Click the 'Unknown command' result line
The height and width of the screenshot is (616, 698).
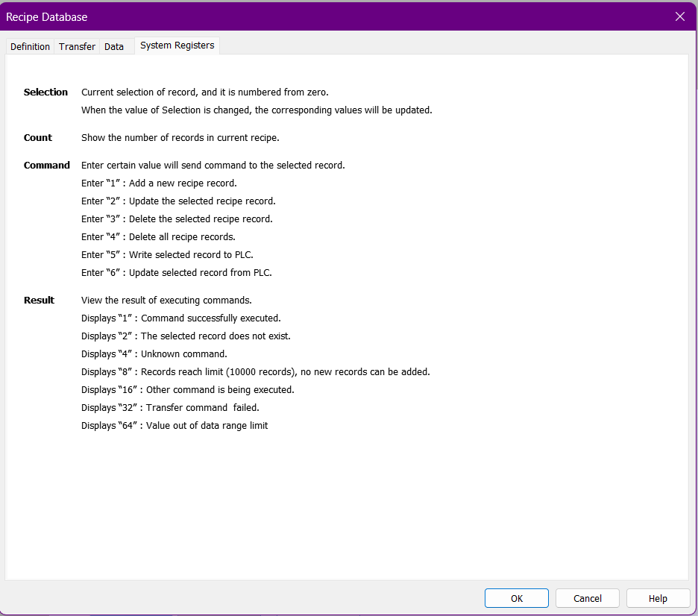pyautogui.click(x=154, y=354)
